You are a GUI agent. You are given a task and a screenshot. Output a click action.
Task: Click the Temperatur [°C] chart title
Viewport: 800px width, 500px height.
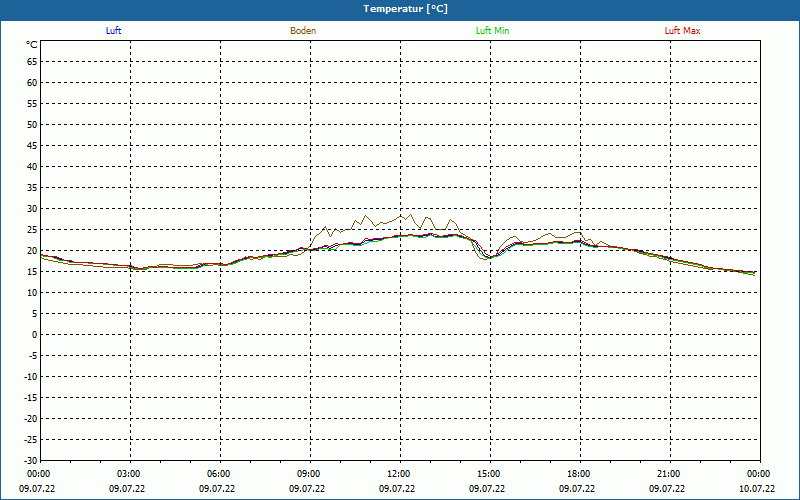point(406,9)
